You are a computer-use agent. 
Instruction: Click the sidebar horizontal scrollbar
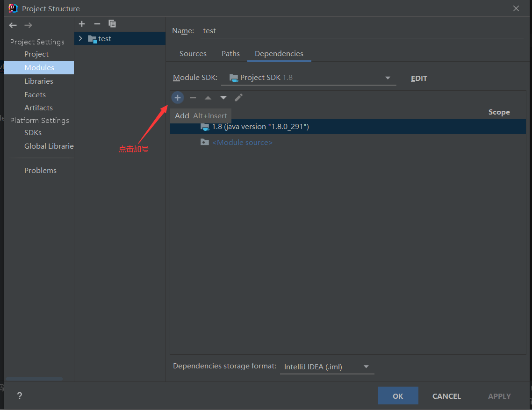click(34, 379)
